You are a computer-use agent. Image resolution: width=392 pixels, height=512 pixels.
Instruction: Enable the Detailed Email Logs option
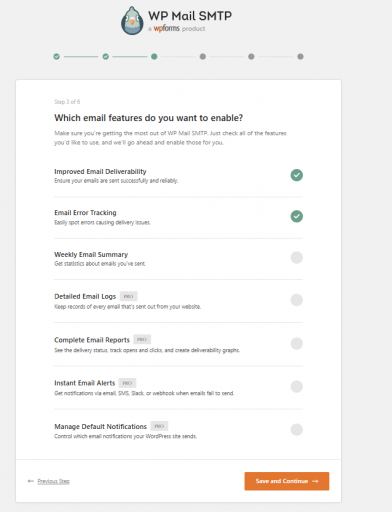297,300
